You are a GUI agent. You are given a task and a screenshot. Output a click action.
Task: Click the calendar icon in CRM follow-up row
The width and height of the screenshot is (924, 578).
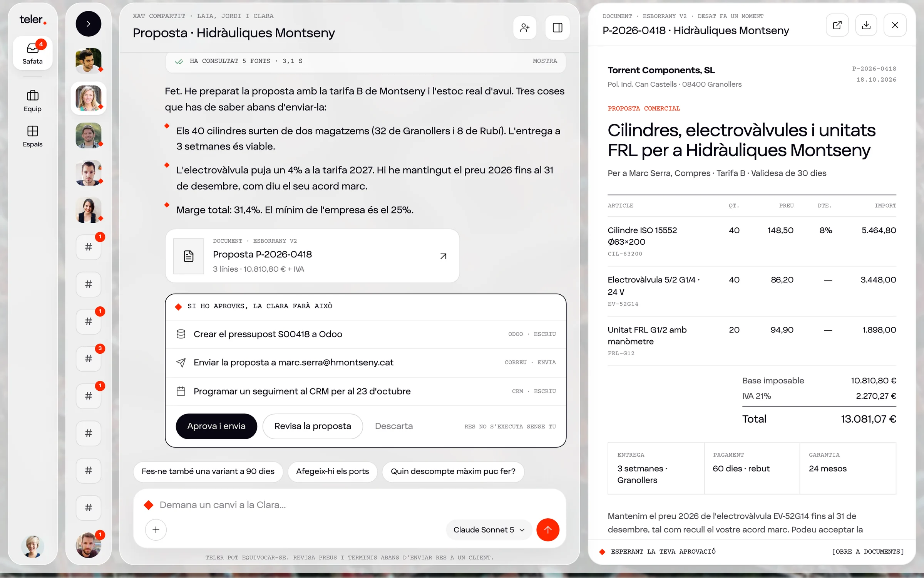click(181, 391)
